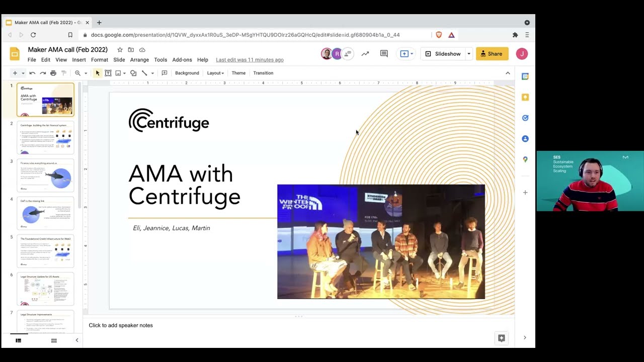This screenshot has height=362, width=644.
Task: Click the undo arrow in the toolbar
Action: (x=32, y=73)
